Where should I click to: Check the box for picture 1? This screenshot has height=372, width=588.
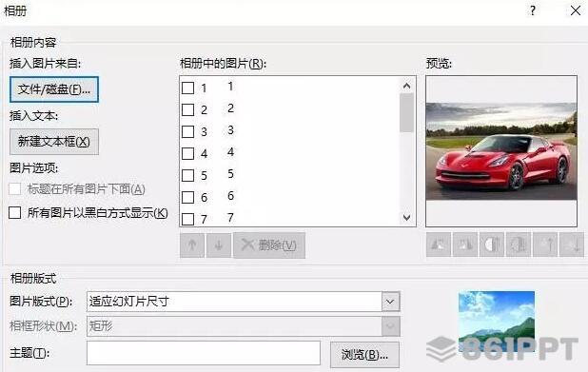[x=187, y=88]
